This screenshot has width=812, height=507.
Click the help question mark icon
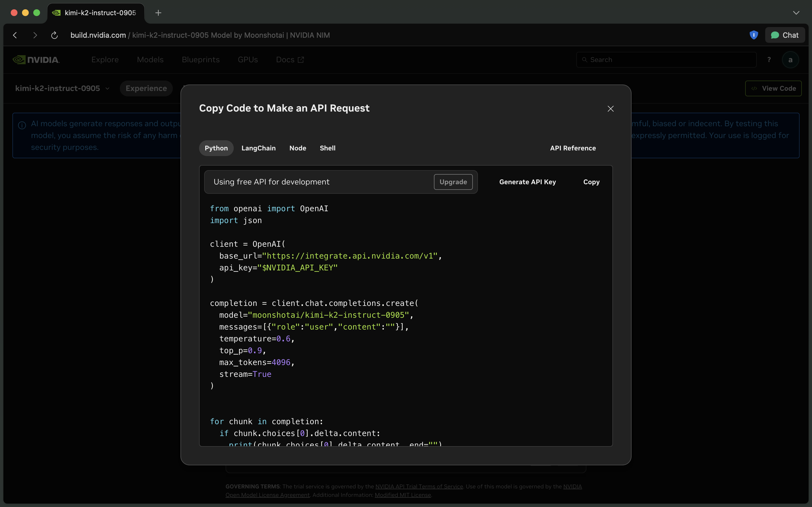[769, 60]
